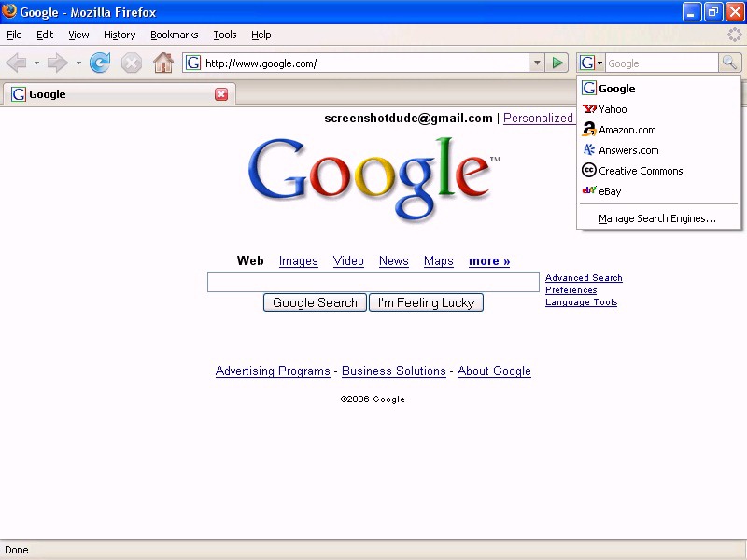Open the Images link
This screenshot has height=560, width=747.
point(298,261)
